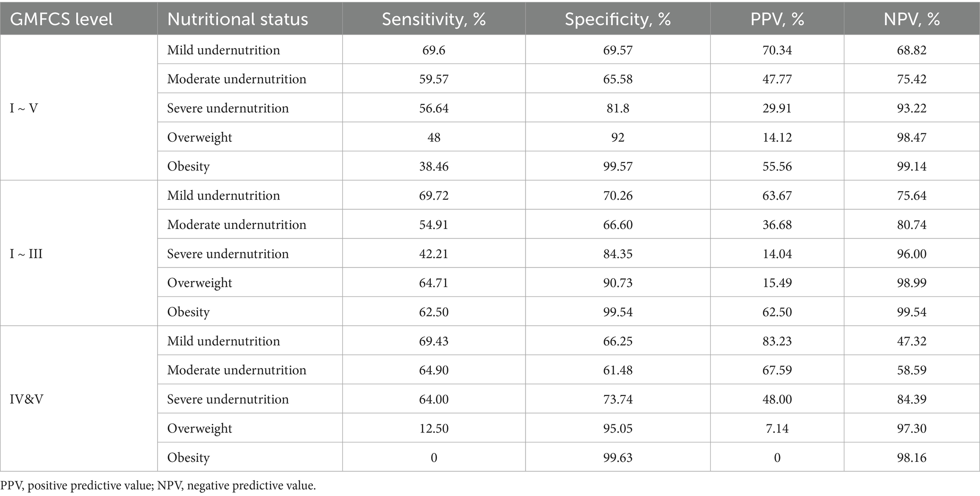Click the PPV, % column header

click(x=777, y=19)
